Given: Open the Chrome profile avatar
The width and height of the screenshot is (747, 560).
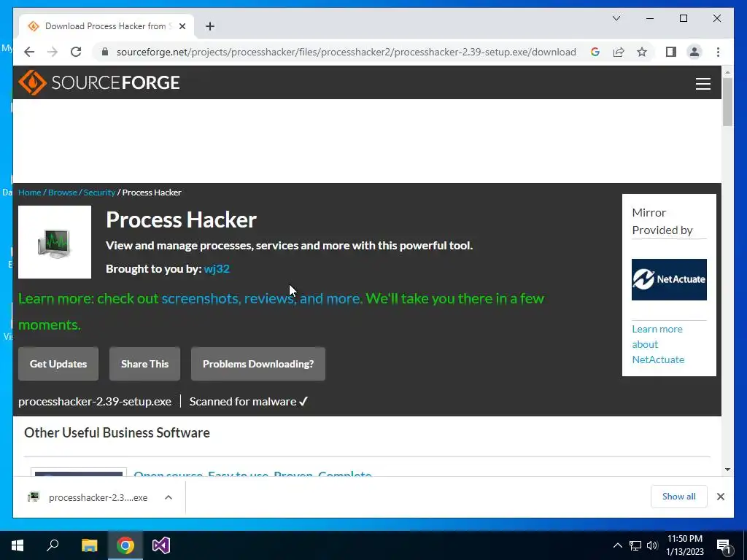Looking at the screenshot, I should 694,52.
